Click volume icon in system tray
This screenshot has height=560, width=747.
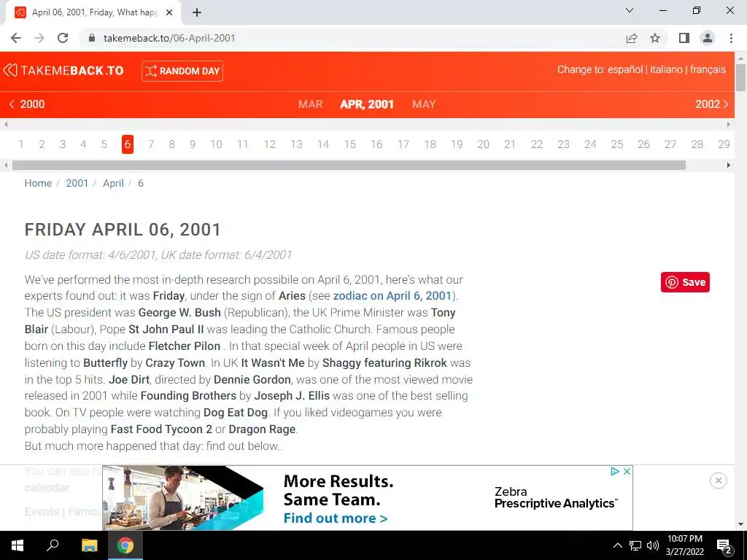pyautogui.click(x=653, y=545)
